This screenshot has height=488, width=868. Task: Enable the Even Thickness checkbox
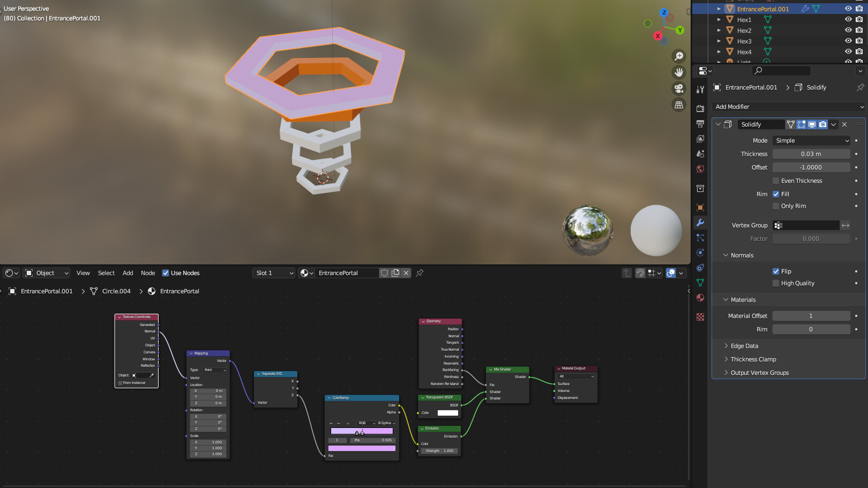tap(775, 181)
